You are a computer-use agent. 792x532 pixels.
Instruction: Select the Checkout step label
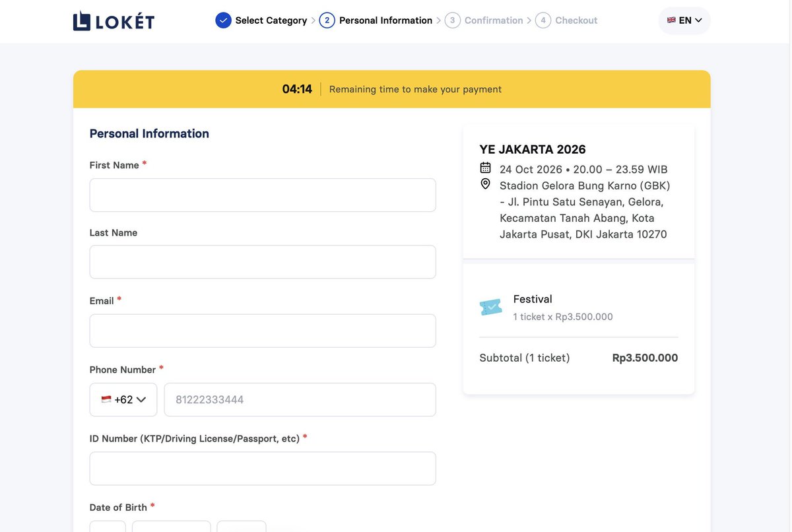pos(576,20)
